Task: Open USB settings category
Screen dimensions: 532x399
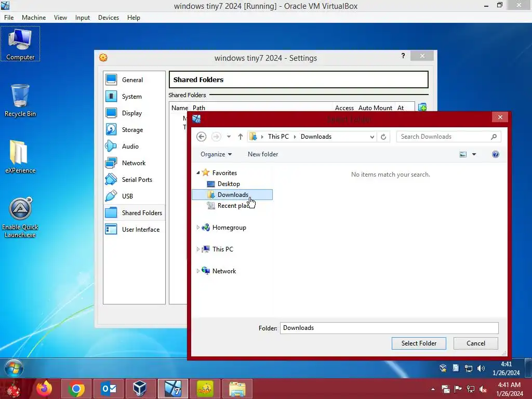Action: 134,196
